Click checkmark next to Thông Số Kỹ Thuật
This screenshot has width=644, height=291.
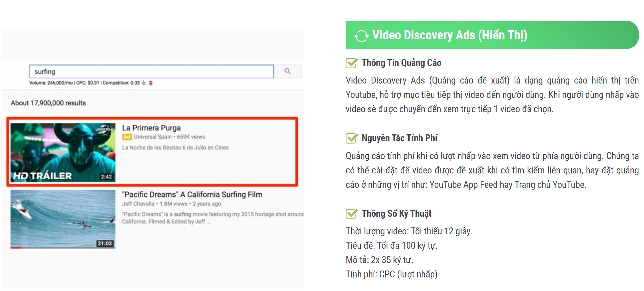coord(351,214)
